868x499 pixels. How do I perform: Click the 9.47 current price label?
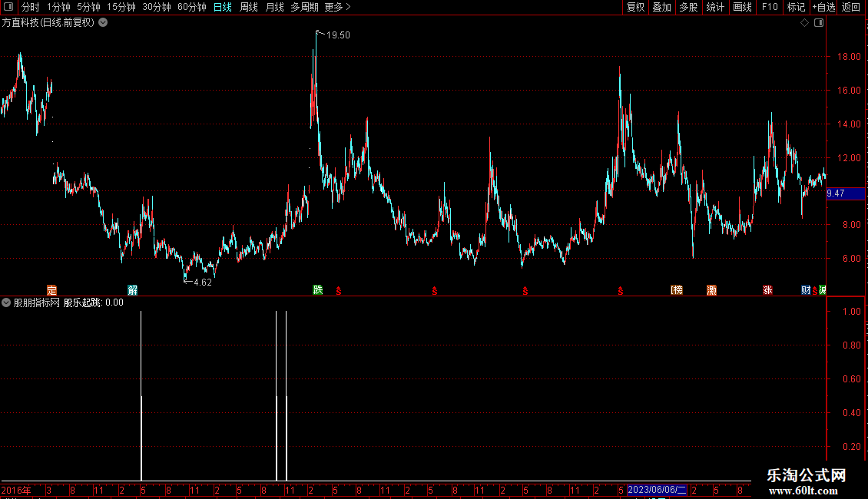[845, 193]
